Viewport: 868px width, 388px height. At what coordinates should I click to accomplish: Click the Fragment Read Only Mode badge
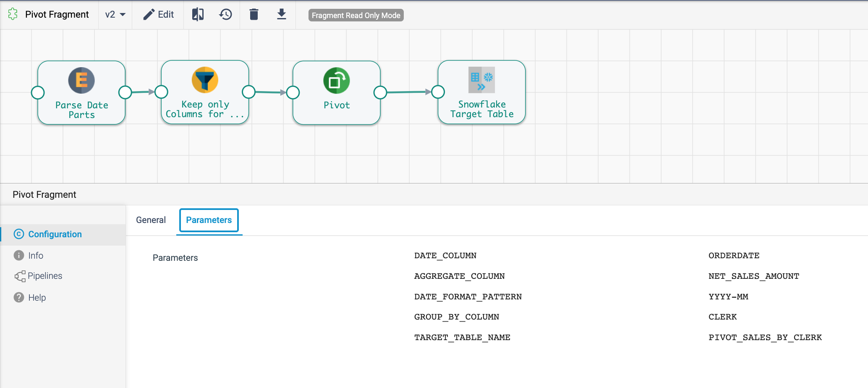(x=356, y=16)
